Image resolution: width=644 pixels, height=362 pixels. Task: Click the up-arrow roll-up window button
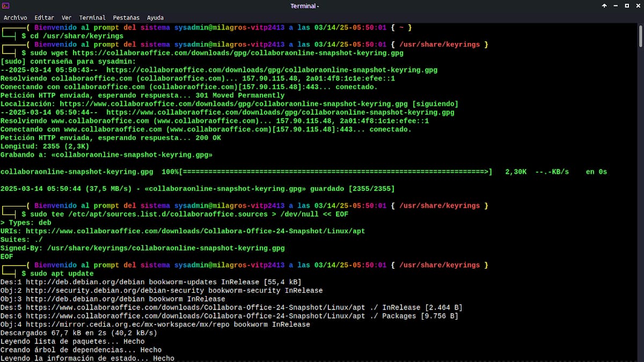tap(604, 6)
